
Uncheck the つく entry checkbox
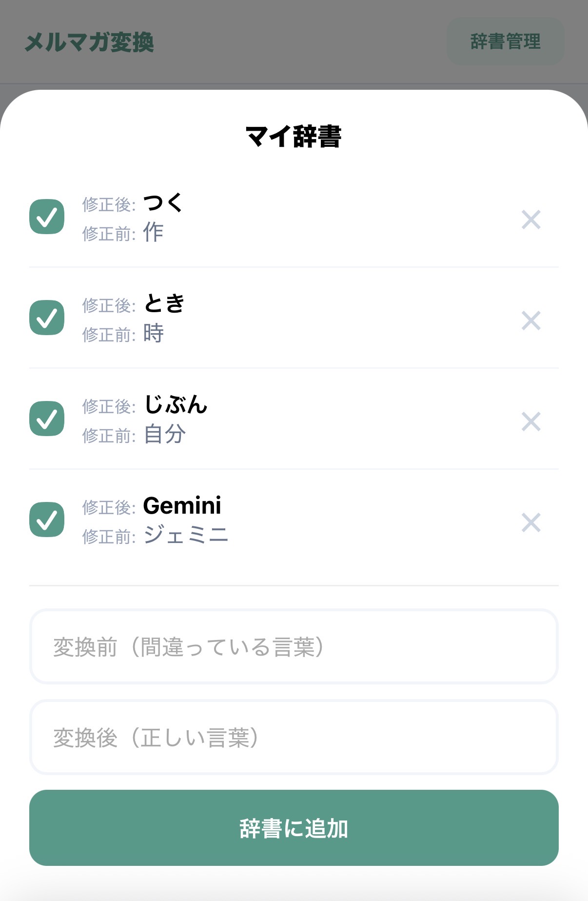[47, 217]
